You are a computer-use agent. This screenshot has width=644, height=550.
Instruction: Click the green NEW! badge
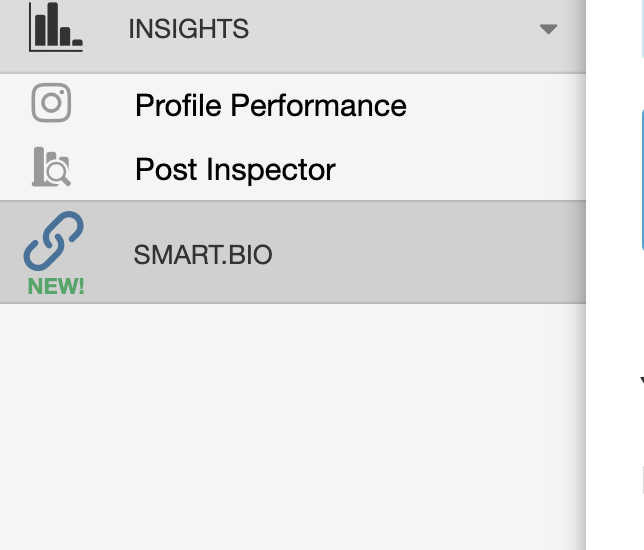pos(56,286)
